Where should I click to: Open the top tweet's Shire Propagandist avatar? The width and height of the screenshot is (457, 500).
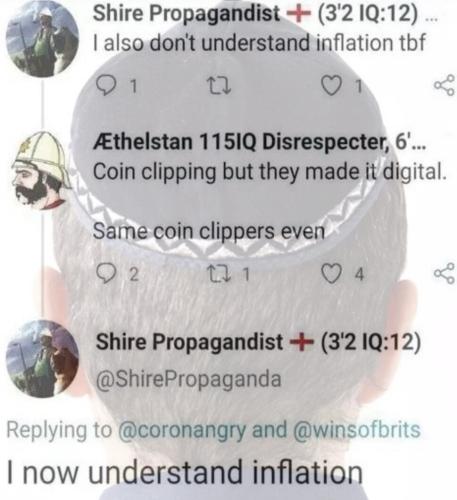[43, 39]
